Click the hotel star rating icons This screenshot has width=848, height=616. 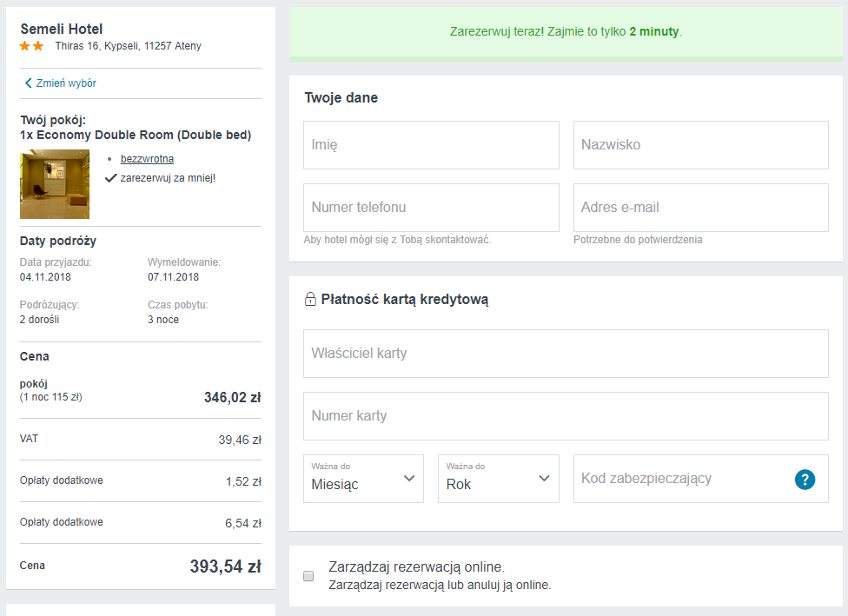tap(32, 46)
